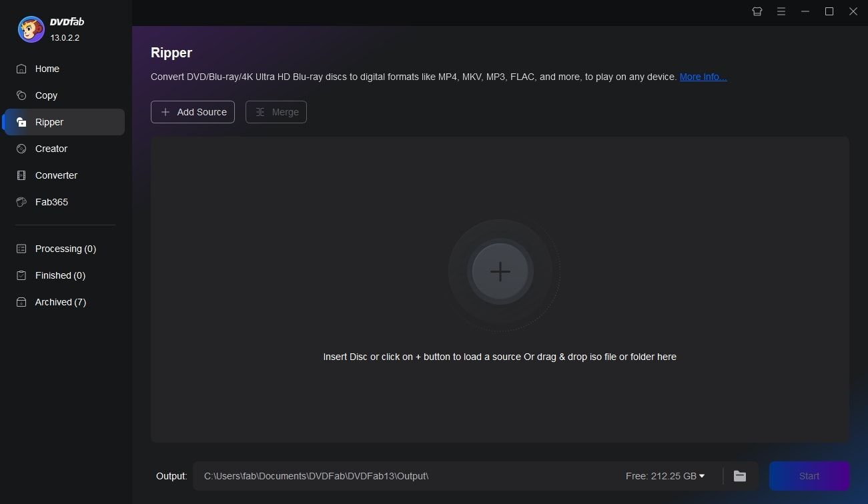Click the version number 13.0.2.2
868x504 pixels.
click(x=65, y=38)
